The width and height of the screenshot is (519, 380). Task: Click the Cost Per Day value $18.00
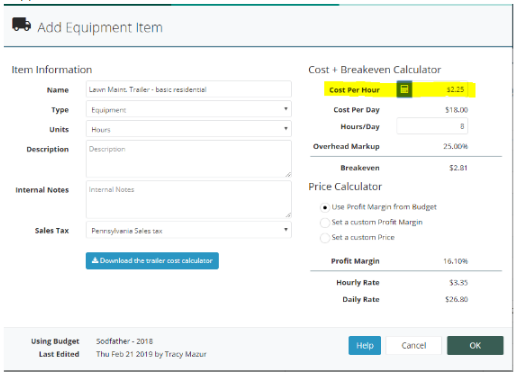456,110
